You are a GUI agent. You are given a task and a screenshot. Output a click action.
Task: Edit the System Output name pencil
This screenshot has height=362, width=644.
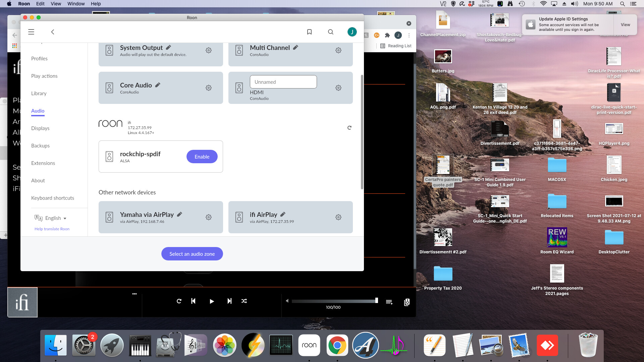(x=168, y=47)
